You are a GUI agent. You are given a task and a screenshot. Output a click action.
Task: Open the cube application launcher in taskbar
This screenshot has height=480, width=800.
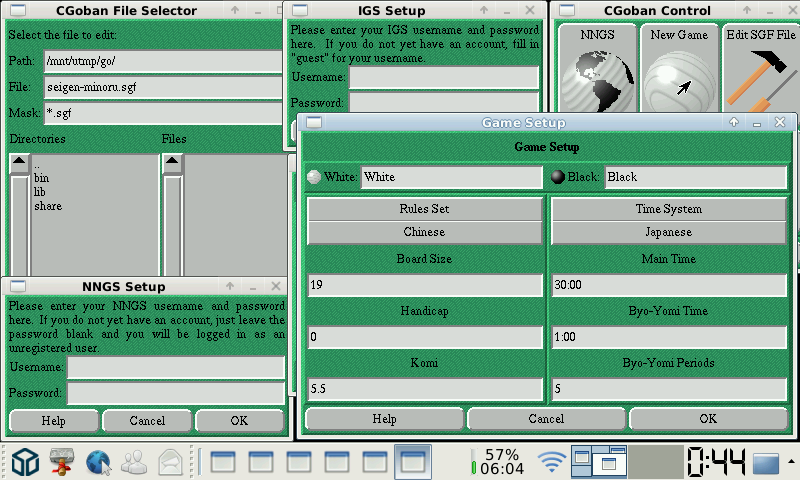coord(25,462)
